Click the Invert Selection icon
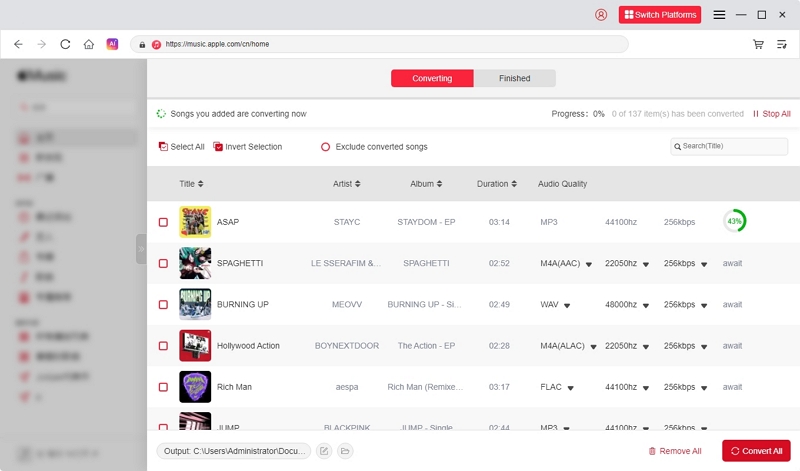The image size is (800, 471). (x=218, y=146)
